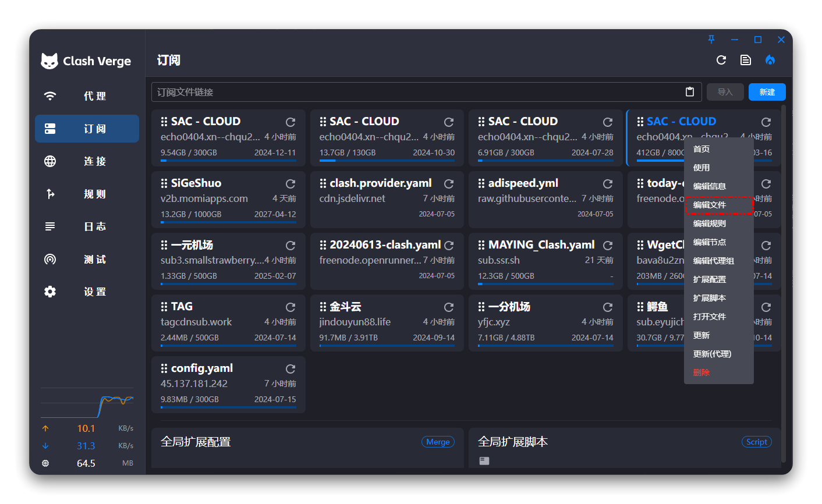Open the 代理 (Proxies) sidebar page
Image resolution: width=822 pixels, height=504 pixels.
87,96
